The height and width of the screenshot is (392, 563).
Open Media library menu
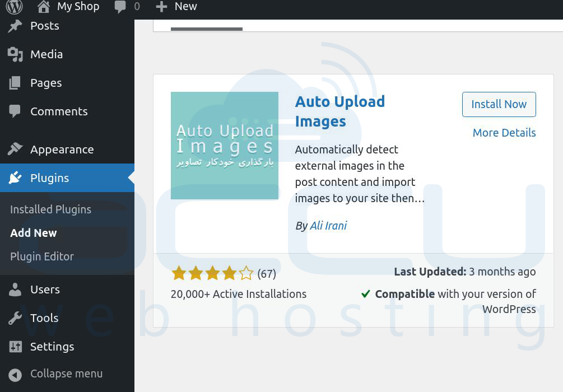(46, 54)
